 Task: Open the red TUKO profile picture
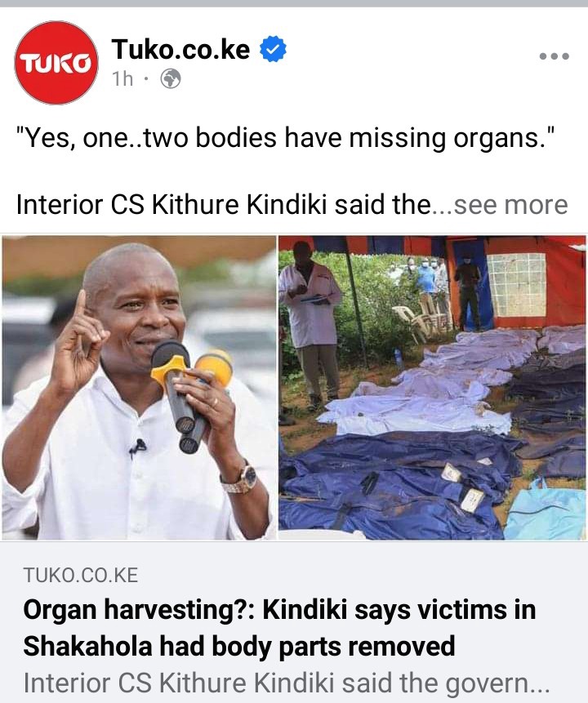tap(56, 63)
